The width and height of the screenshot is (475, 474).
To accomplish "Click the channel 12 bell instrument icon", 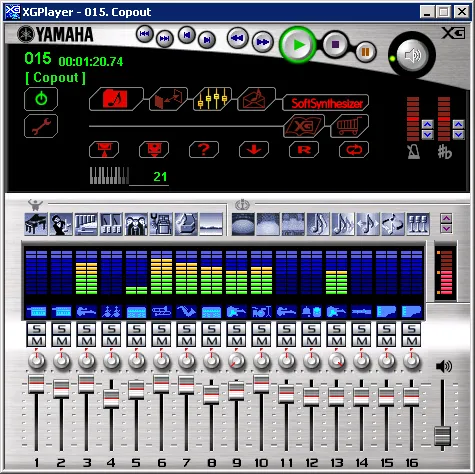I will tap(311, 312).
